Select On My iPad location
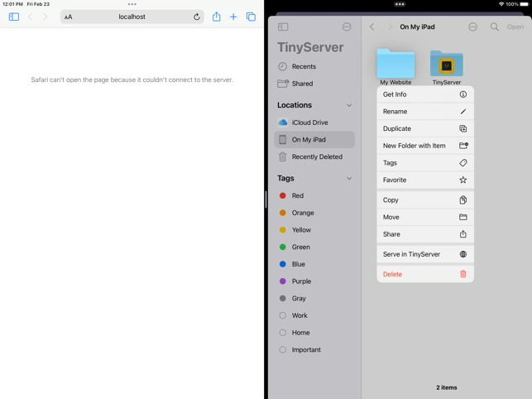This screenshot has width=532, height=399. tap(314, 140)
